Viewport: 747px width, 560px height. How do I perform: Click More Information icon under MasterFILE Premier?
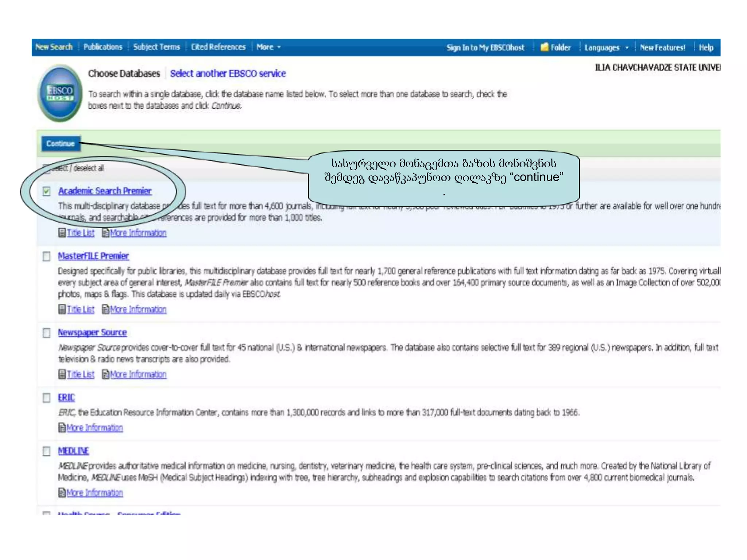[106, 309]
